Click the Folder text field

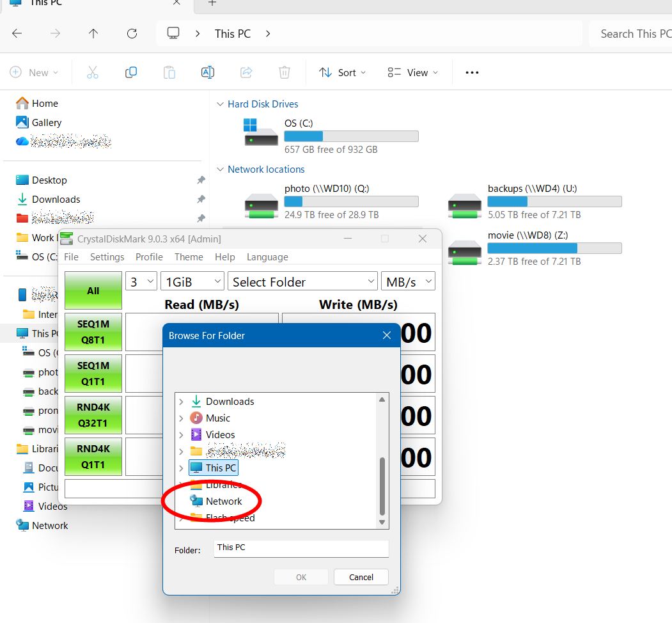pos(301,548)
